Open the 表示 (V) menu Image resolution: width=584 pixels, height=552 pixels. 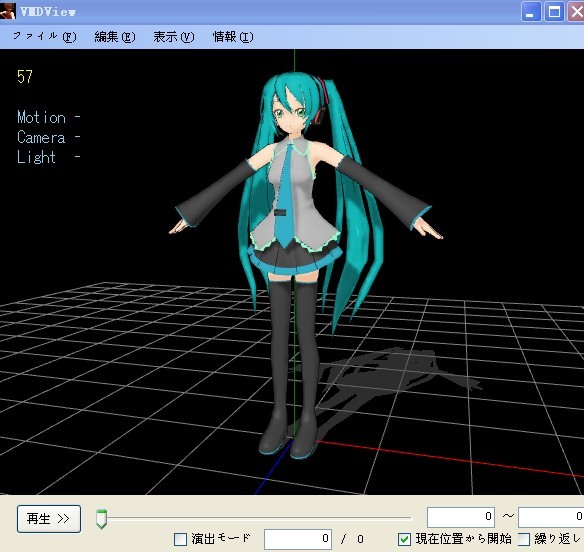point(174,37)
